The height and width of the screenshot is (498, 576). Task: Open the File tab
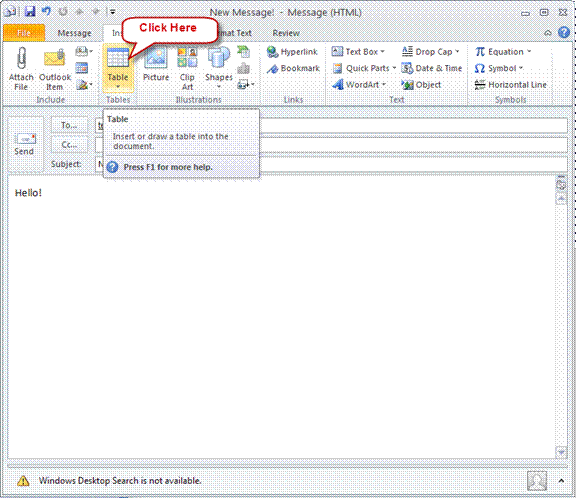tap(24, 33)
